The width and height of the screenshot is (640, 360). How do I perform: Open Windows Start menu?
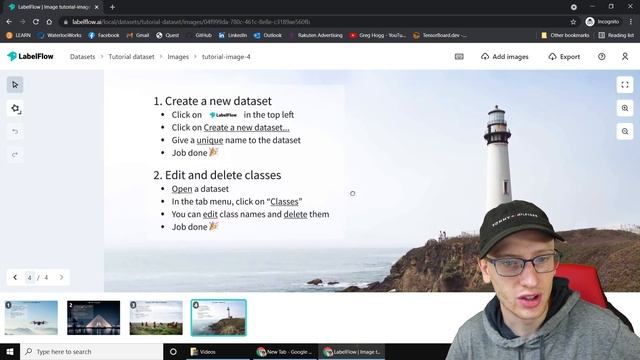coord(10,351)
